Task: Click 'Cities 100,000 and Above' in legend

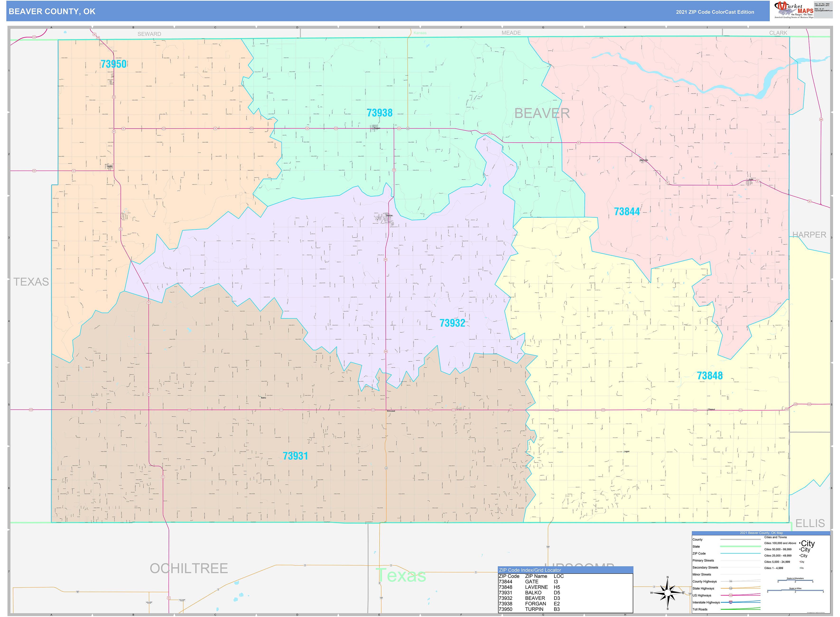Action: click(x=780, y=543)
